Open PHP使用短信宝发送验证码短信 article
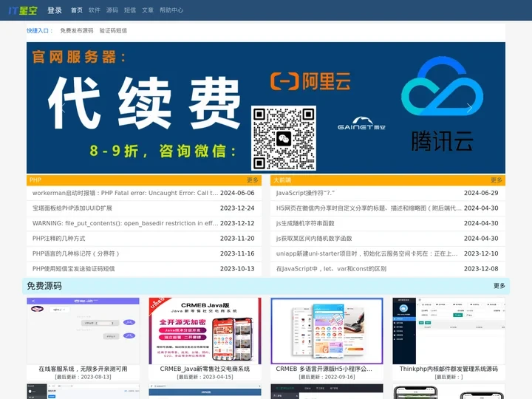This screenshot has height=399, width=532. coord(74,269)
